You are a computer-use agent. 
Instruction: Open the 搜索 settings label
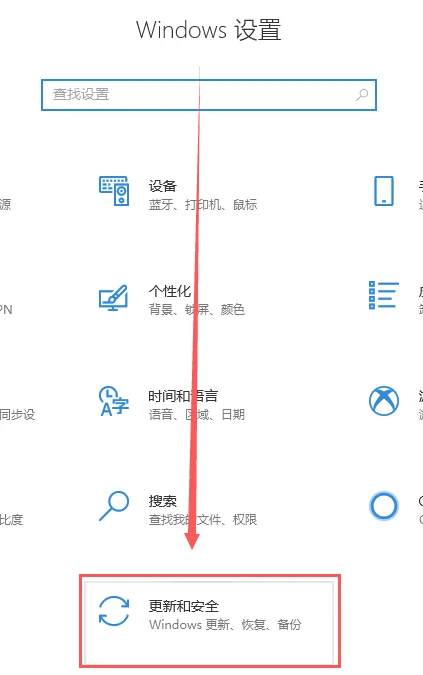click(163, 501)
